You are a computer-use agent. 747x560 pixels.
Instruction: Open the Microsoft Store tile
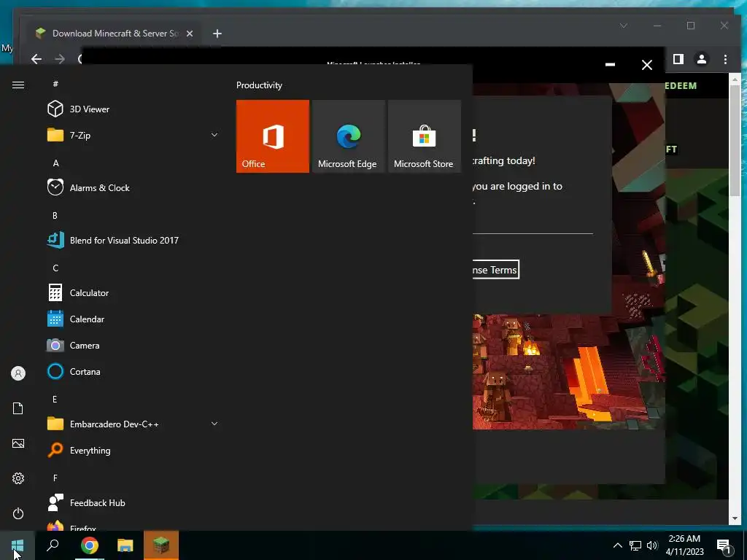(425, 136)
